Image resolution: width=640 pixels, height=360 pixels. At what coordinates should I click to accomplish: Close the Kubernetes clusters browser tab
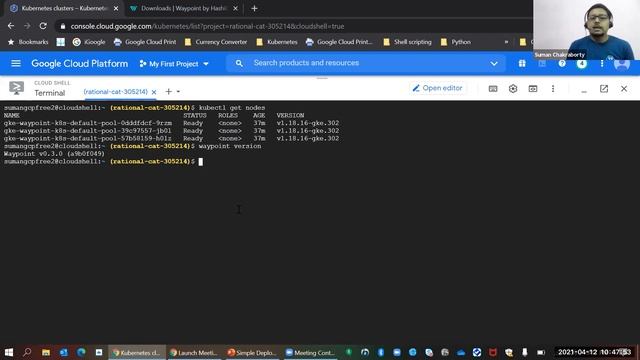click(116, 8)
